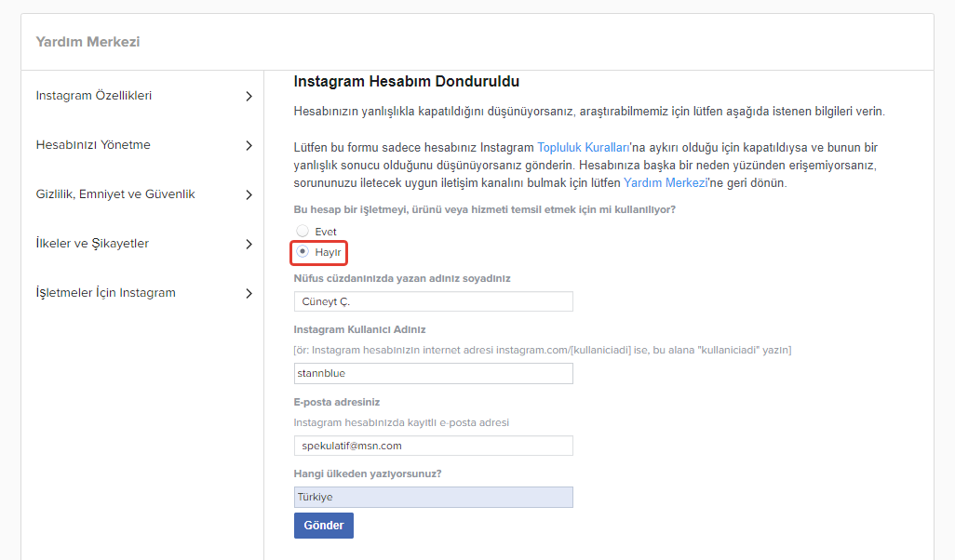
Task: Expand Hesabınızı Yönetme chevron arrow
Action: point(249,145)
